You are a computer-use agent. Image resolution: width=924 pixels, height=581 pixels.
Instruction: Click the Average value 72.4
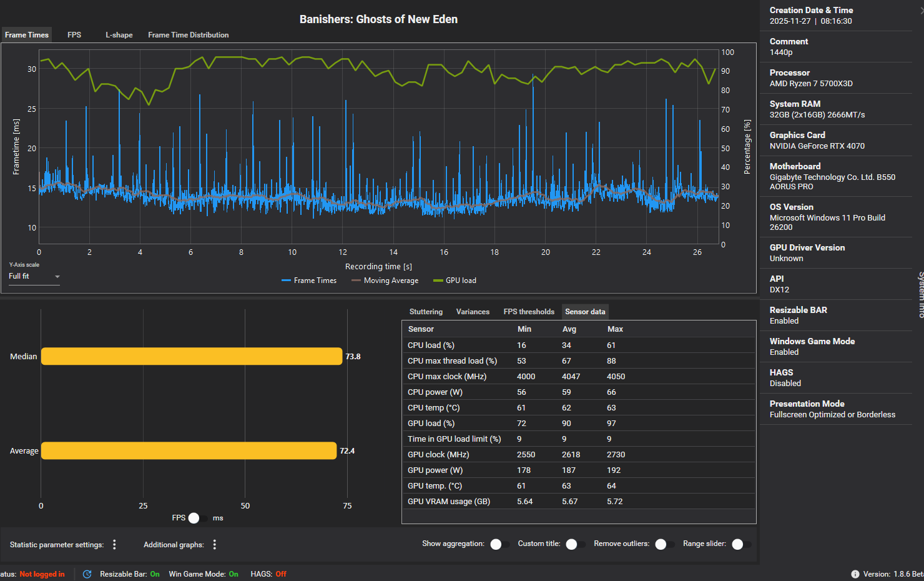click(347, 451)
